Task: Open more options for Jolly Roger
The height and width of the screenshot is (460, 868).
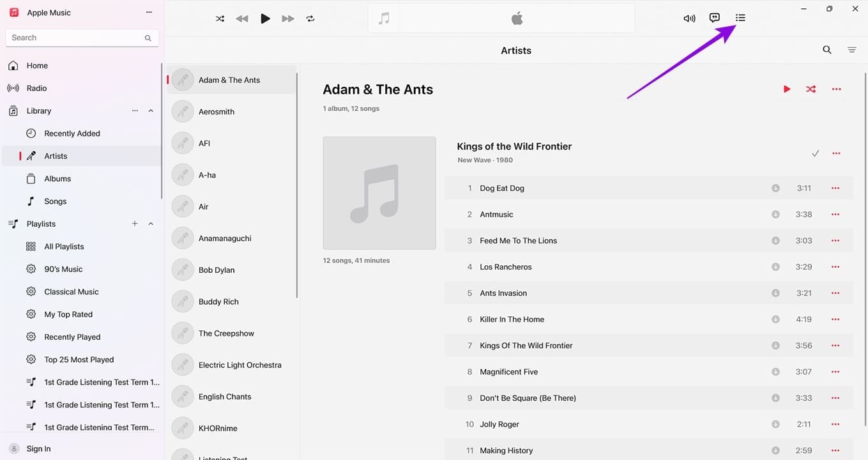Action: tap(835, 424)
